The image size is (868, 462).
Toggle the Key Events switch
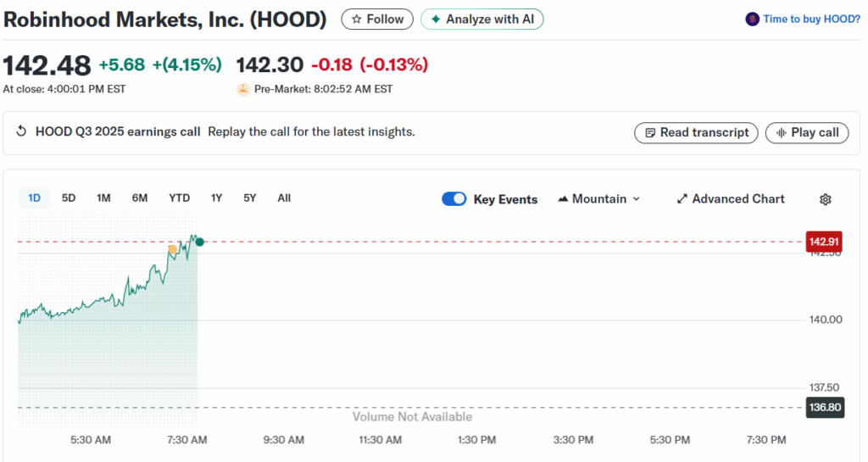pos(454,199)
